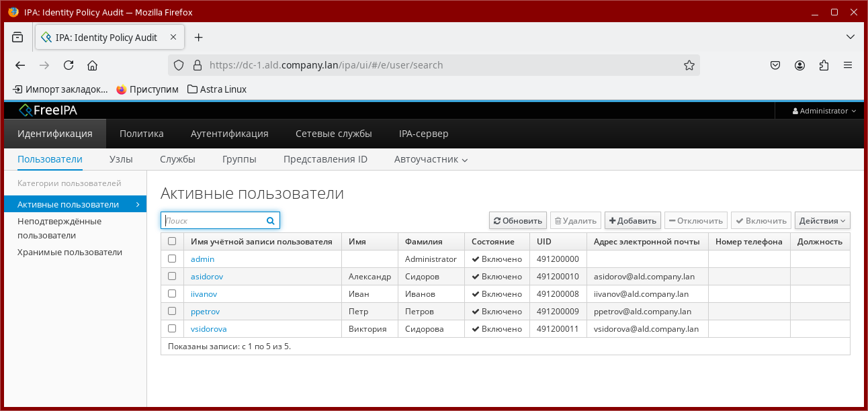This screenshot has height=411, width=868.
Task: Click the FreeIPA logo in header
Action: point(48,111)
